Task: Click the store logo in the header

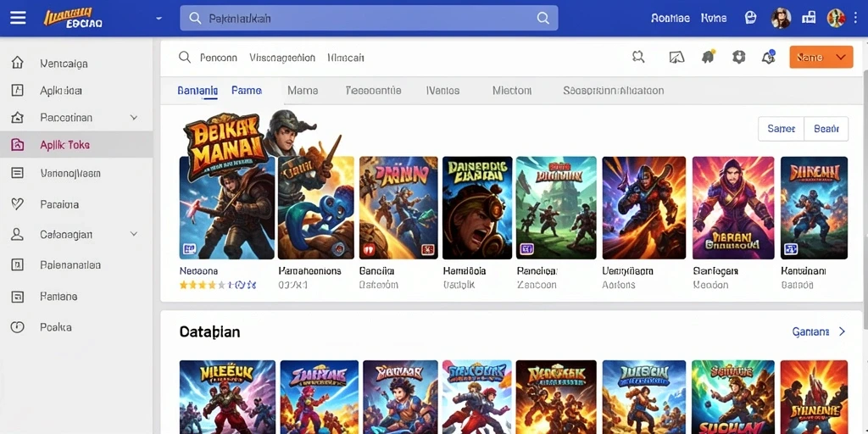Action: pyautogui.click(x=73, y=19)
